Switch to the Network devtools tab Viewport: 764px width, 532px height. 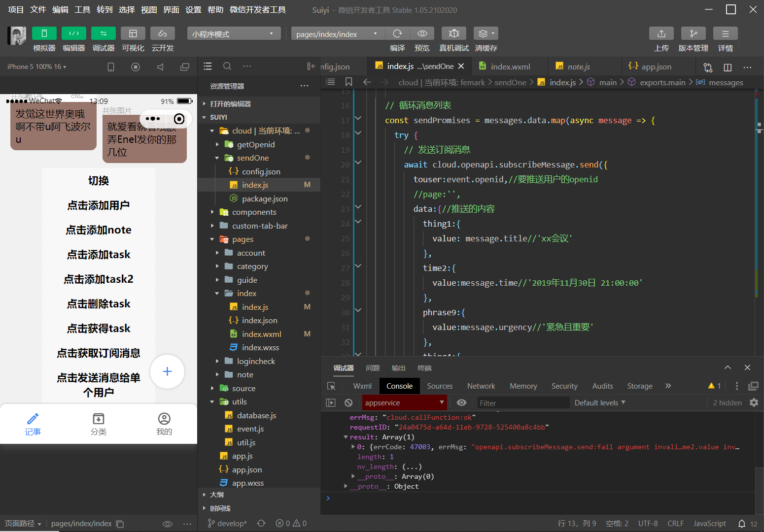[x=481, y=386]
